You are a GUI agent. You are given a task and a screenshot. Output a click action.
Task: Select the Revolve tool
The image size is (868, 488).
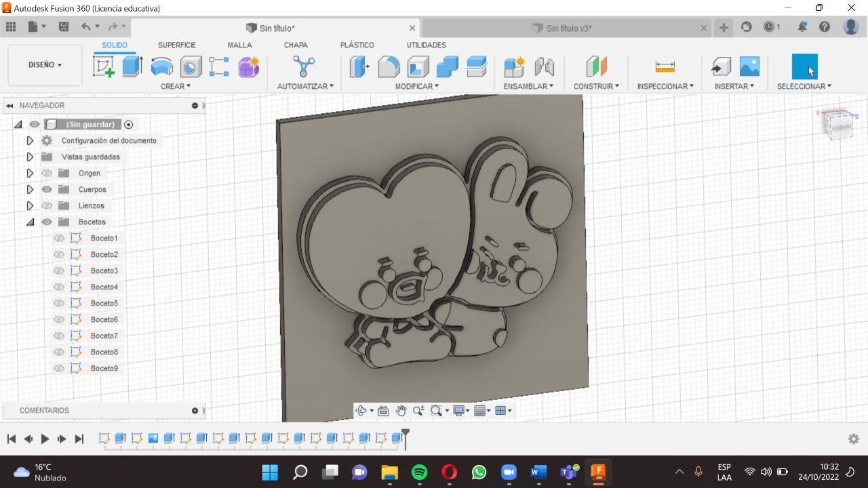click(161, 66)
